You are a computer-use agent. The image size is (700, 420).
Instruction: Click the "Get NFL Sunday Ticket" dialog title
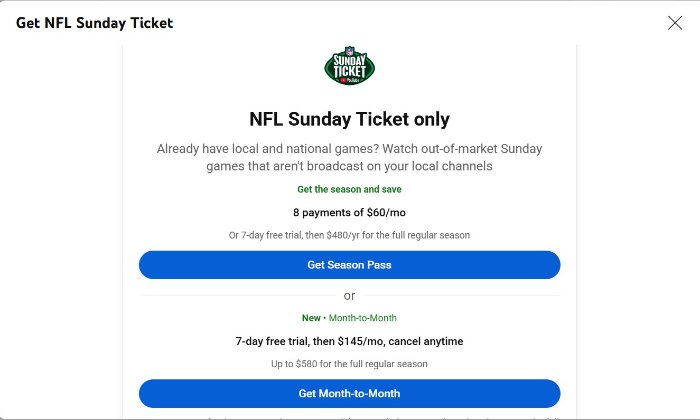[94, 23]
